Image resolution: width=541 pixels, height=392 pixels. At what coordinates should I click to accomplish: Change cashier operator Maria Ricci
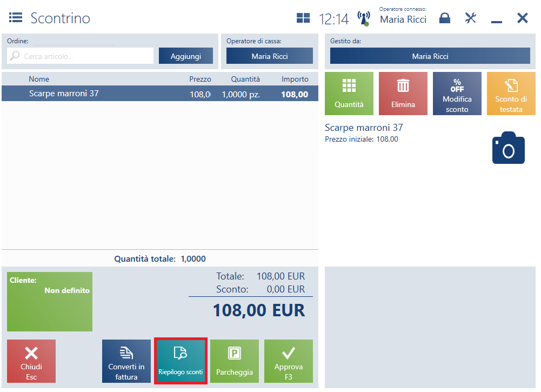click(x=269, y=56)
